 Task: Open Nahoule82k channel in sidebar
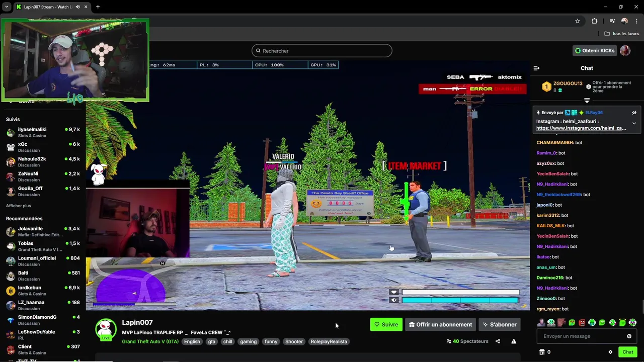(43, 162)
